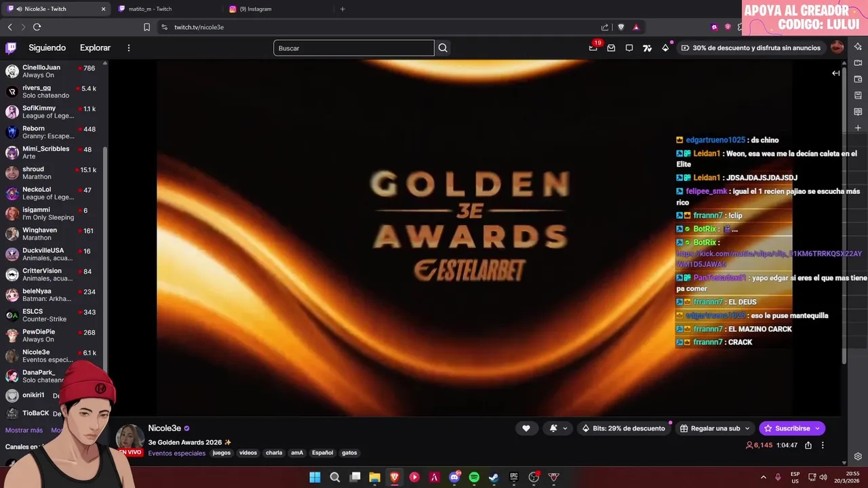The width and height of the screenshot is (868, 488).
Task: Open the kick.com clip link in chat
Action: tap(769, 259)
